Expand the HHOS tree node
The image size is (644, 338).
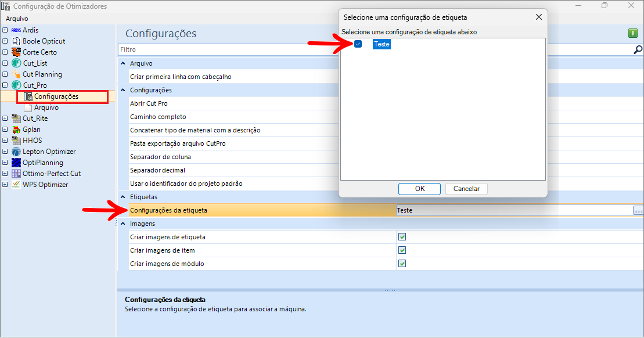click(5, 141)
